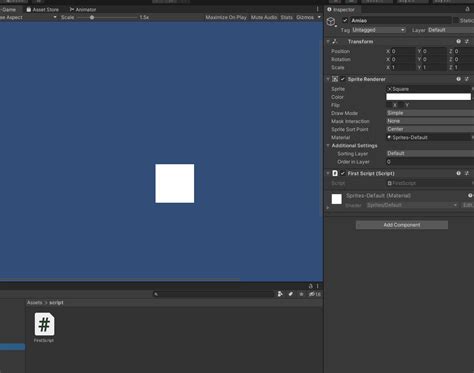Click the Inspector panel lock icon
Image resolution: width=474 pixels, height=373 pixels.
pyautogui.click(x=467, y=9)
